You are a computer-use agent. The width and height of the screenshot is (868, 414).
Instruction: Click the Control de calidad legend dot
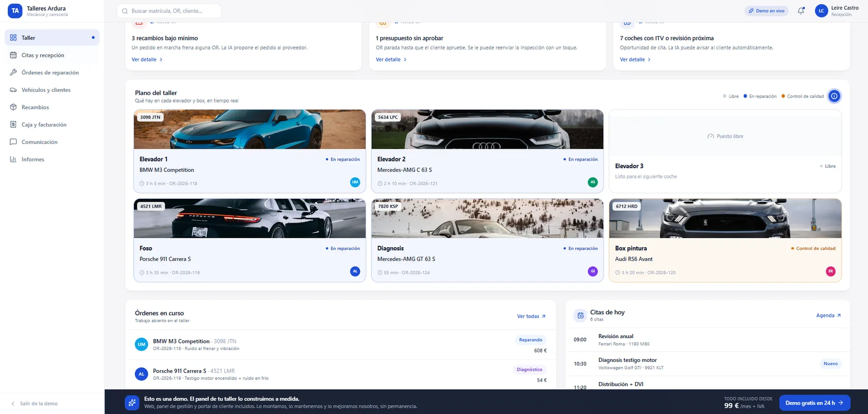(783, 96)
